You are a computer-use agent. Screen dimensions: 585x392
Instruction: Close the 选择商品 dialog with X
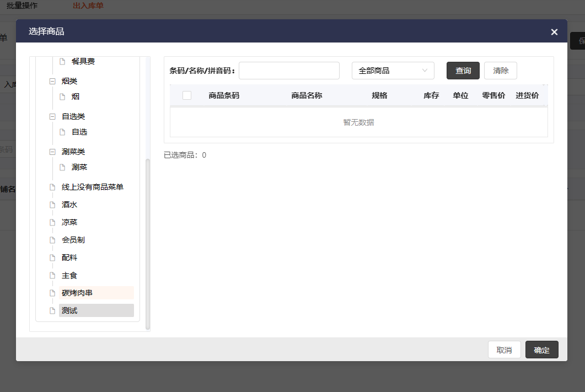pos(554,32)
